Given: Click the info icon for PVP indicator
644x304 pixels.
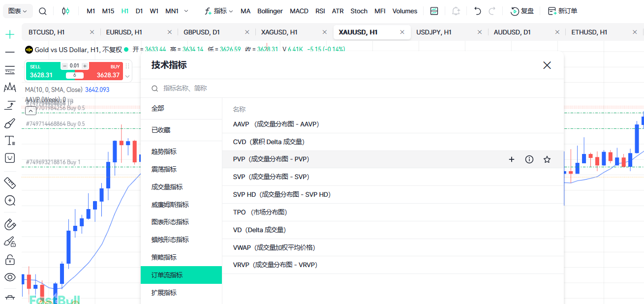Looking at the screenshot, I should tap(529, 159).
